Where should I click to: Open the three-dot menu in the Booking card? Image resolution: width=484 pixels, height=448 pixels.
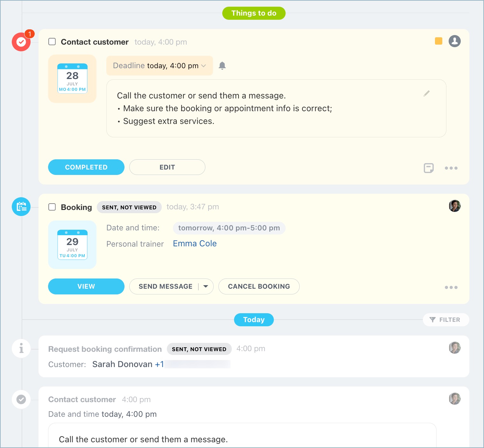(x=451, y=287)
